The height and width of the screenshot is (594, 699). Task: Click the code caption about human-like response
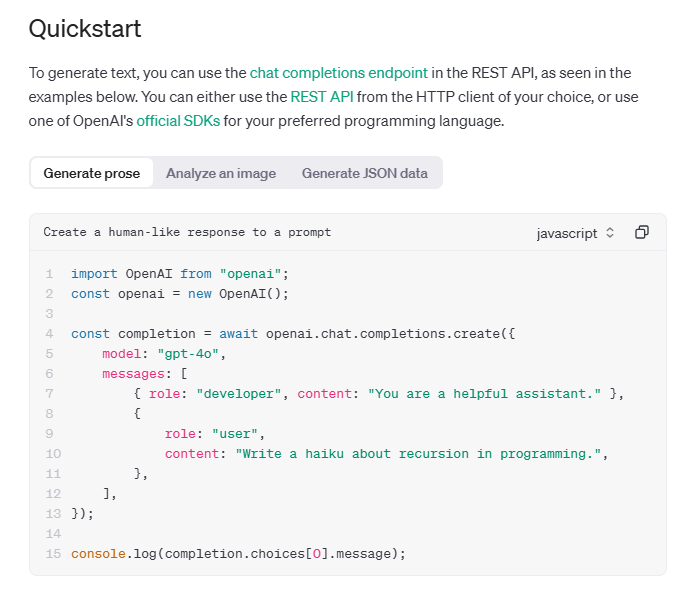(x=187, y=232)
